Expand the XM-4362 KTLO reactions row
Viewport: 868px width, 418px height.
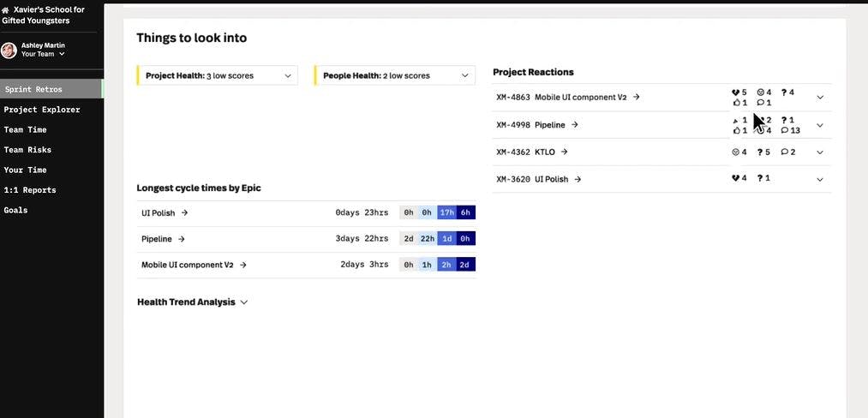(820, 152)
